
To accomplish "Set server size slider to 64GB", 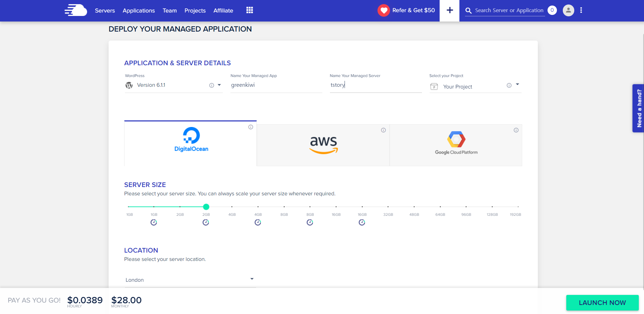I will pos(440,207).
